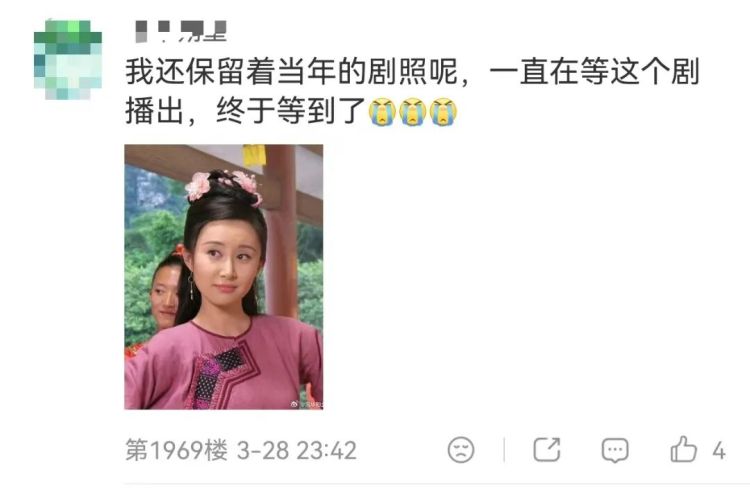Image resolution: width=750 pixels, height=488 pixels.
Task: Open the commenter's blurred avatar
Action: click(x=67, y=59)
